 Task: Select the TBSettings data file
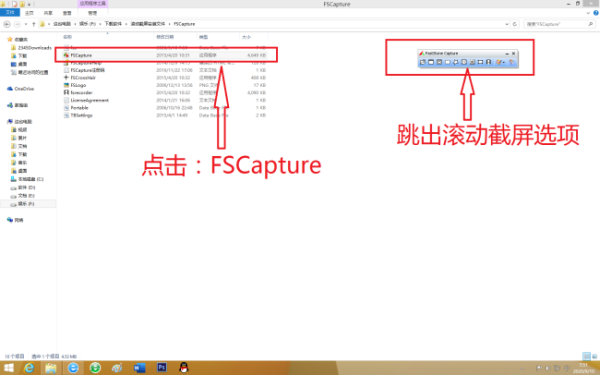(x=165, y=115)
